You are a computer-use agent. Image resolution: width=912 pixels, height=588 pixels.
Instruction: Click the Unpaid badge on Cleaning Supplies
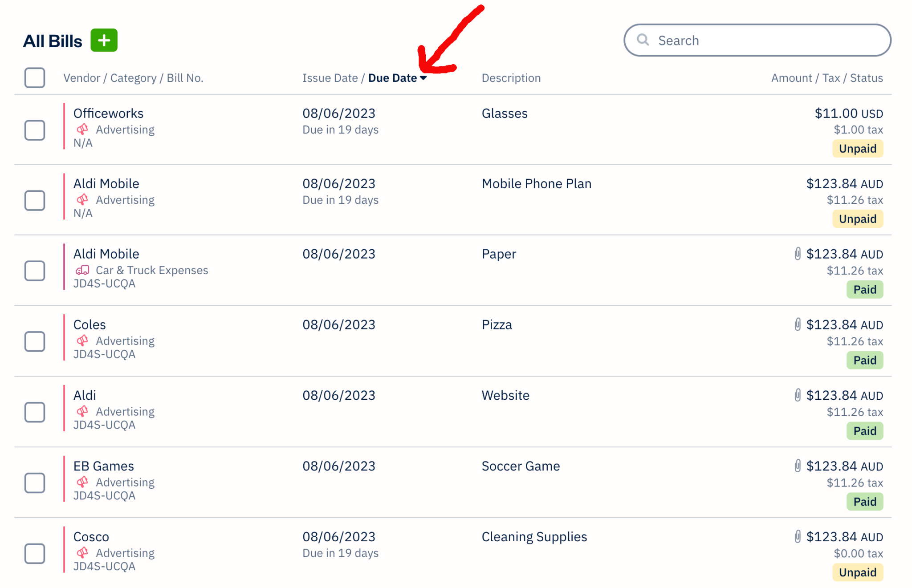pyautogui.click(x=857, y=572)
